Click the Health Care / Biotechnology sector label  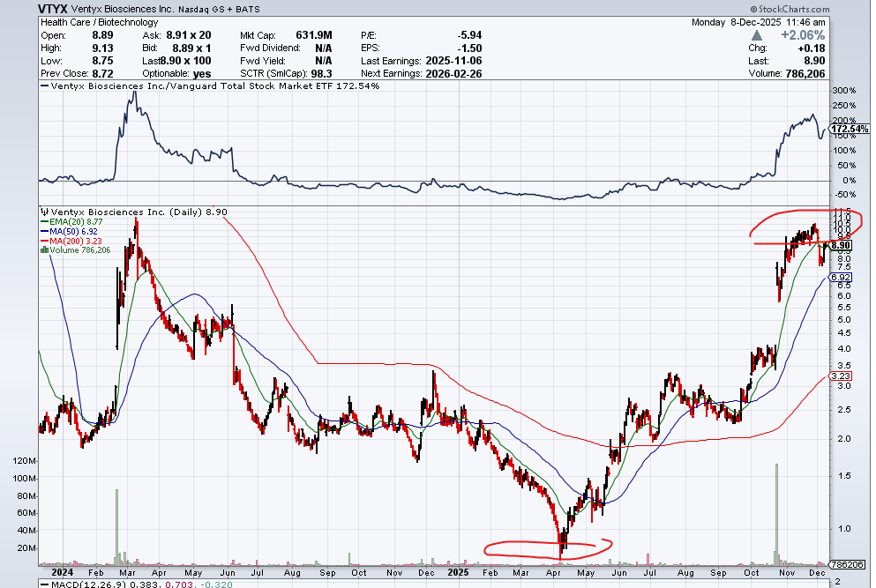tap(100, 22)
